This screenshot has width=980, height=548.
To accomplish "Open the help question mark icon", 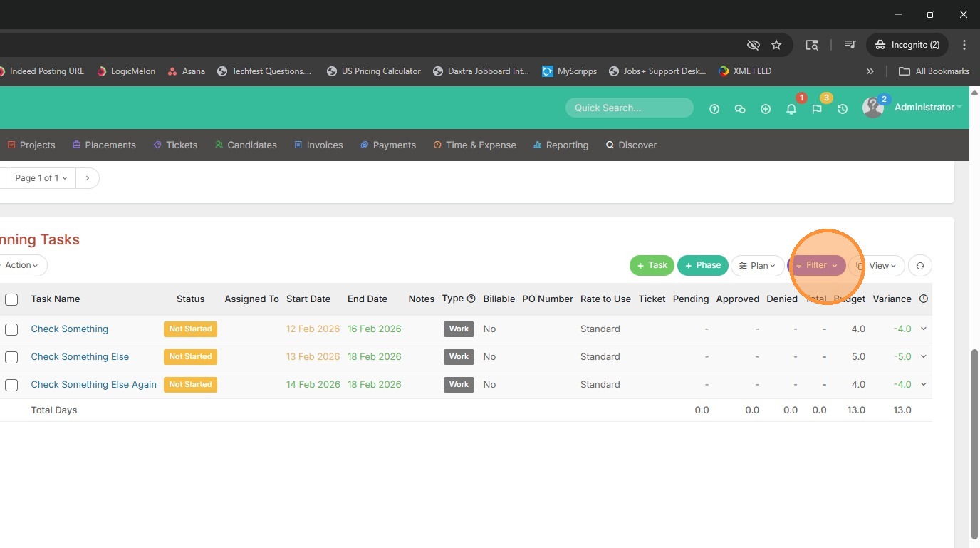I will click(714, 109).
